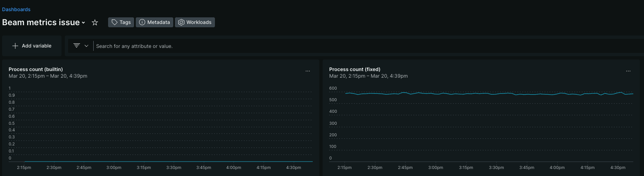Open the Tags button
This screenshot has width=644, height=176.
pyautogui.click(x=121, y=22)
